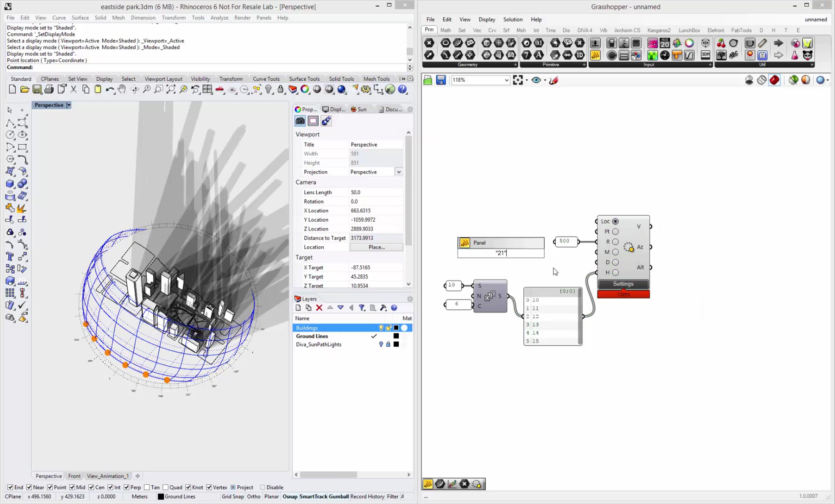Toggle visibility bulb of Diva_SunPathLights layer
This screenshot has height=504, width=835.
[381, 344]
